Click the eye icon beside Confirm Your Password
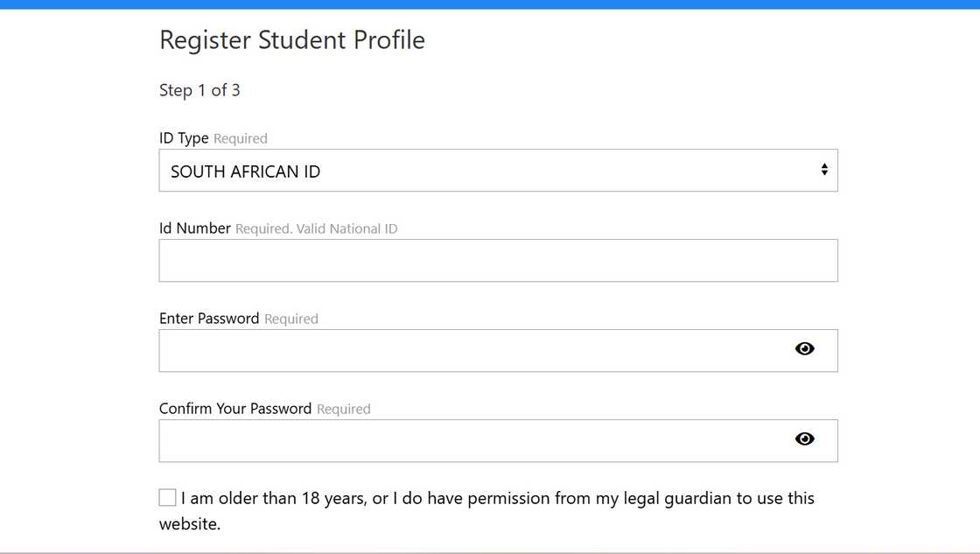This screenshot has width=980, height=554. point(804,438)
